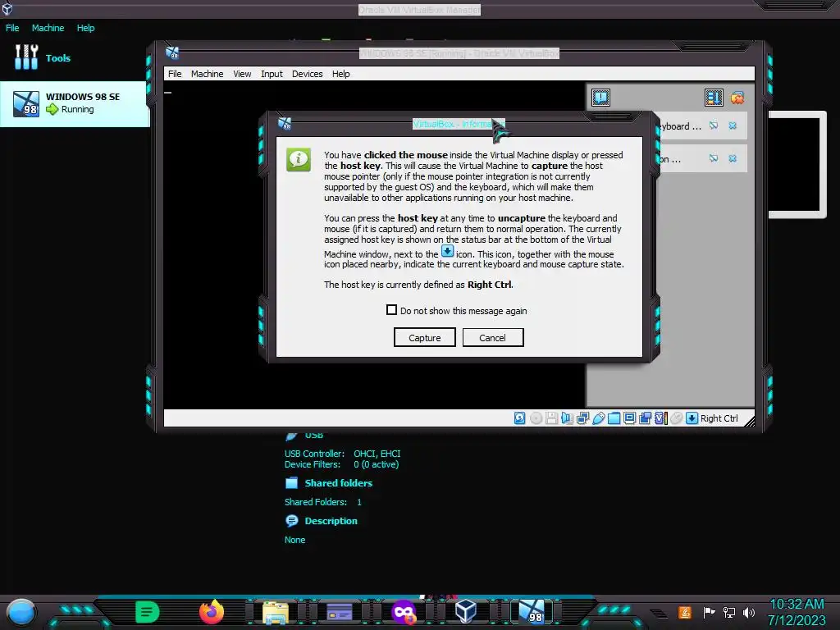Screen dimensions: 840x630
Task: Click network tray icon
Action: (x=729, y=612)
